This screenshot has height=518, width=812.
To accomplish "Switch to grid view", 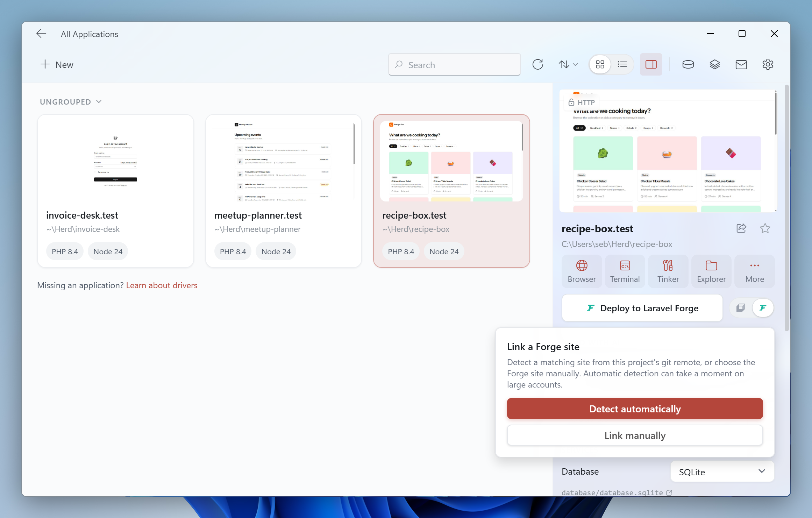I will coord(600,65).
